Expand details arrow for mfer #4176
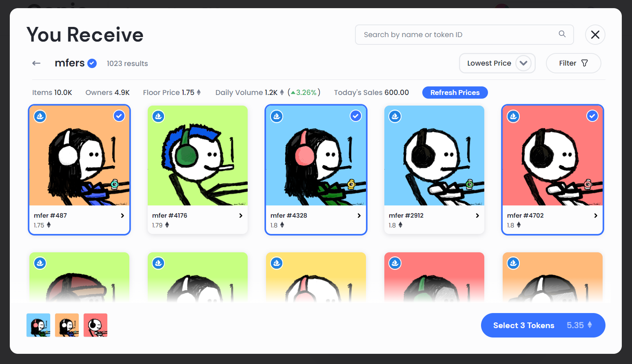632x364 pixels. click(x=241, y=216)
